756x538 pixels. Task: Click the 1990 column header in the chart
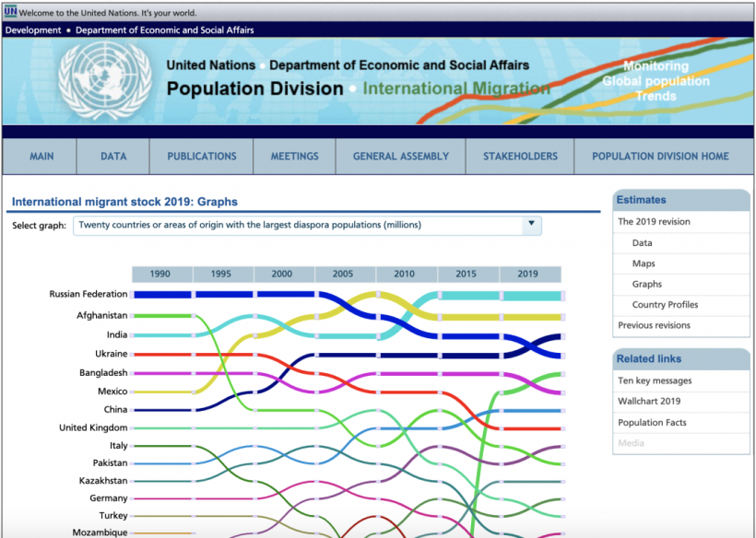pos(160,274)
